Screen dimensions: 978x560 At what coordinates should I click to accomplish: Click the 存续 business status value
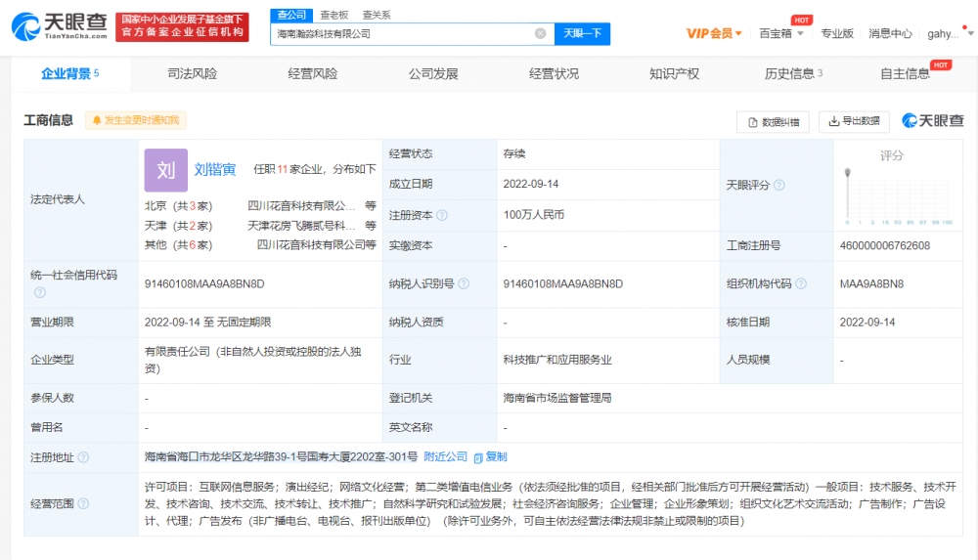(x=514, y=153)
